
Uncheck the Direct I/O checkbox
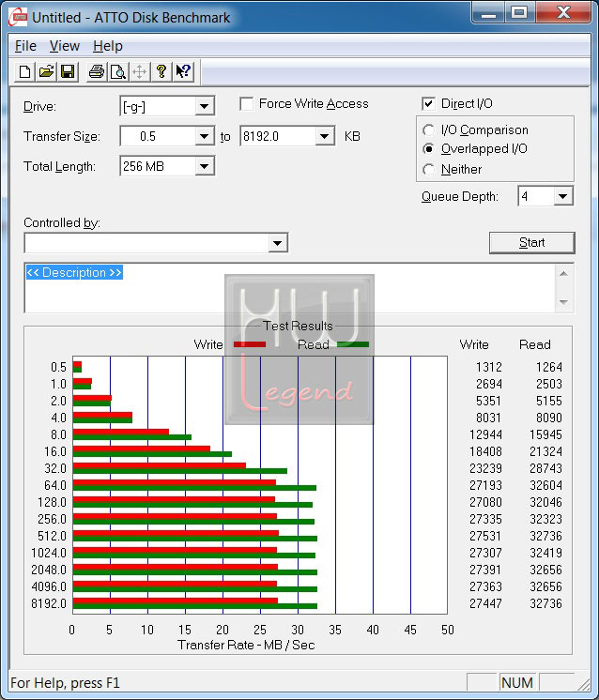click(428, 104)
